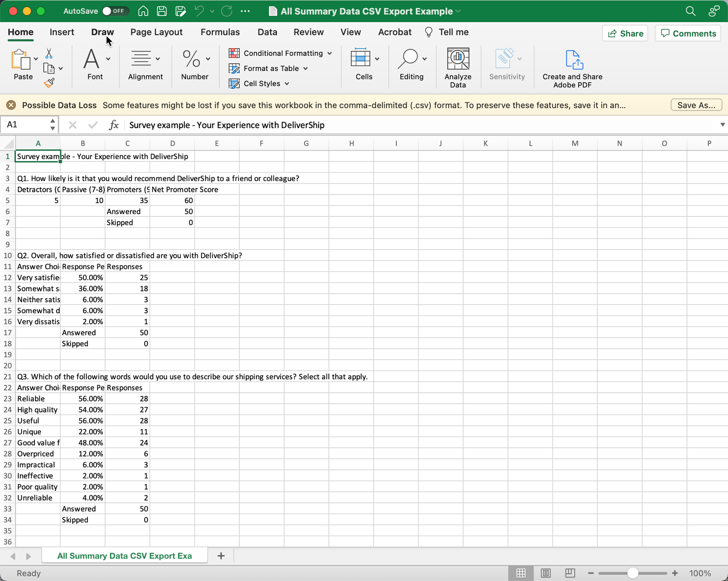The height and width of the screenshot is (581, 728).
Task: Insert function using the fx icon
Action: (114, 125)
